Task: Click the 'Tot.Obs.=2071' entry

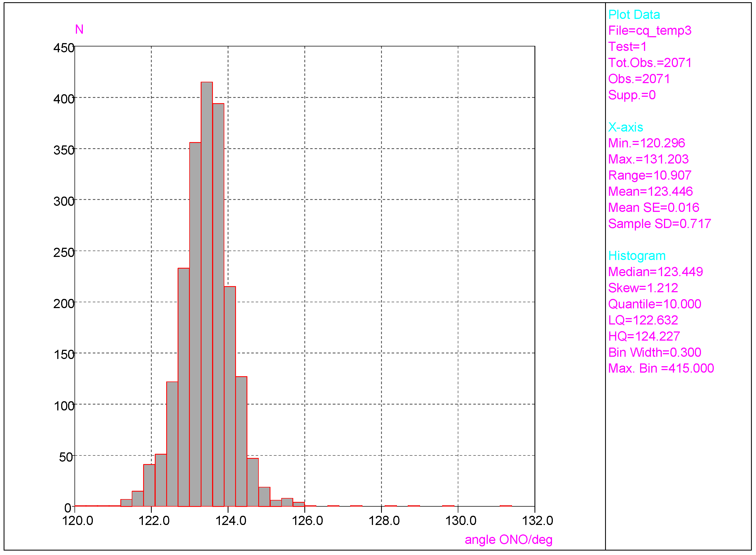Action: [650, 63]
